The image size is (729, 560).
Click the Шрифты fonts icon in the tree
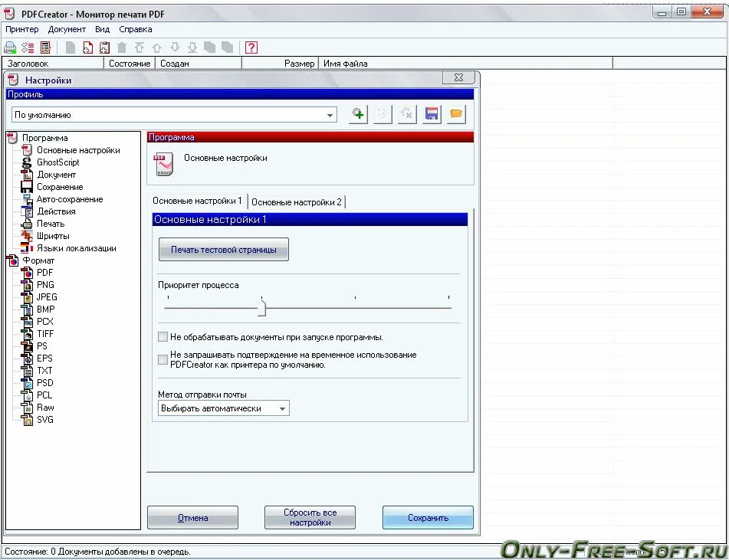[28, 236]
